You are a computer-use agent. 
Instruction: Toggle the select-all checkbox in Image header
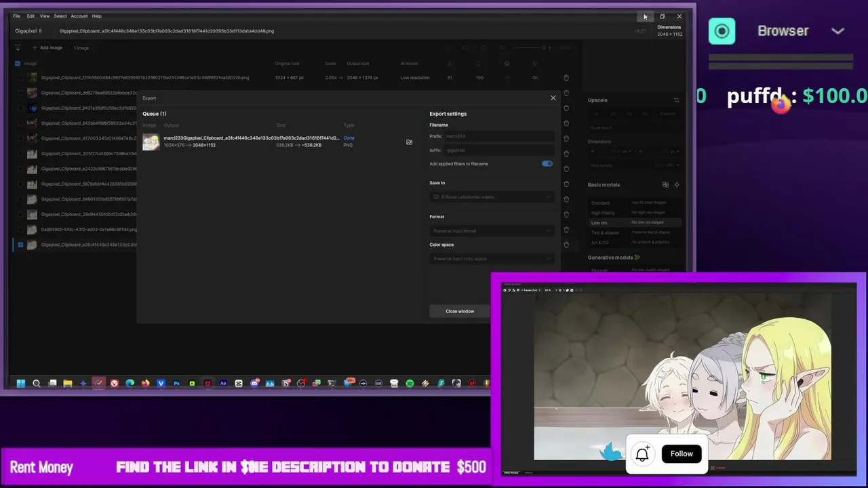[x=18, y=64]
